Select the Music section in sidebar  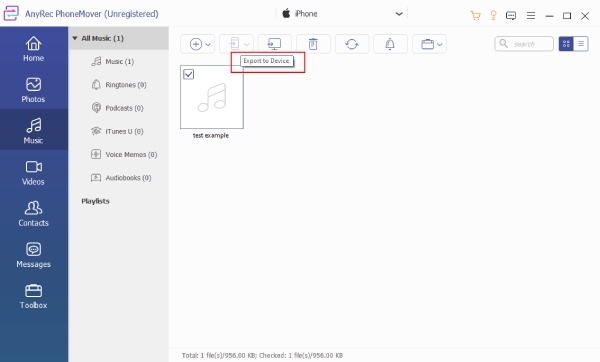tap(34, 131)
